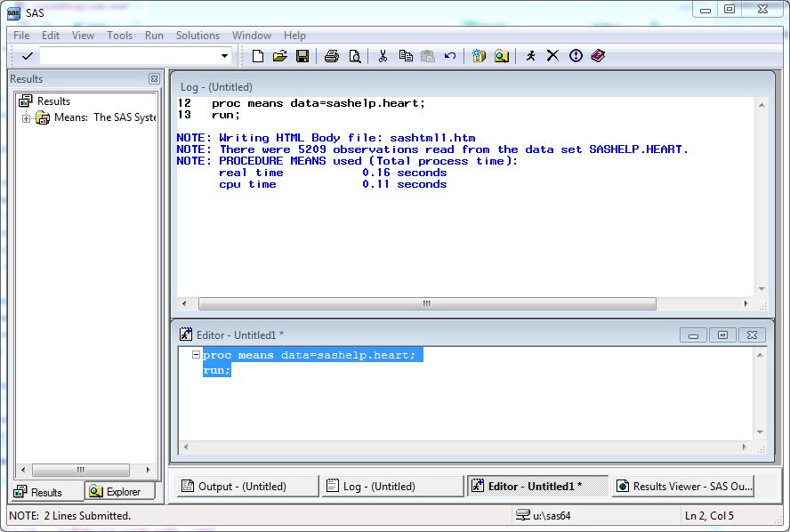The width and height of the screenshot is (790, 532).
Task: Click the New Library toolbar icon
Action: [x=480, y=55]
